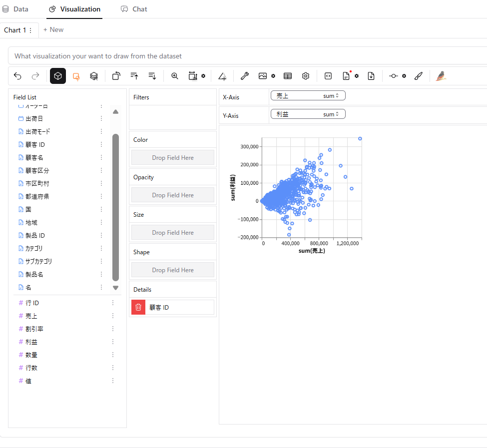Open the chart settings gear icon
The image size is (487, 448).
point(305,75)
